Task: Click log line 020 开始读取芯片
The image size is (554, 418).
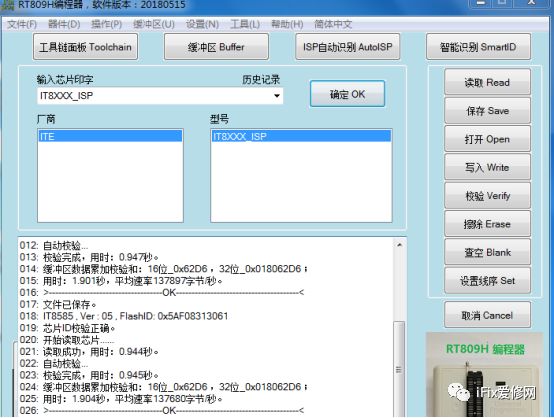Action: click(67, 340)
